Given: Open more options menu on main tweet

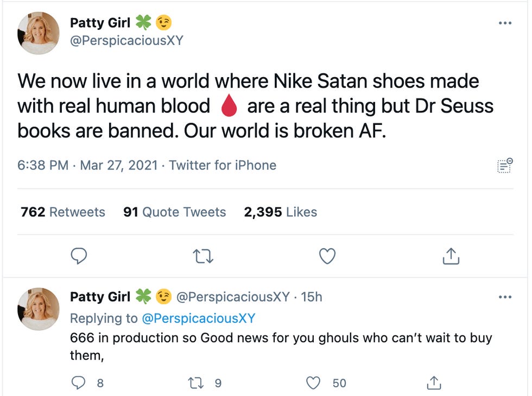Looking at the screenshot, I should [505, 23].
